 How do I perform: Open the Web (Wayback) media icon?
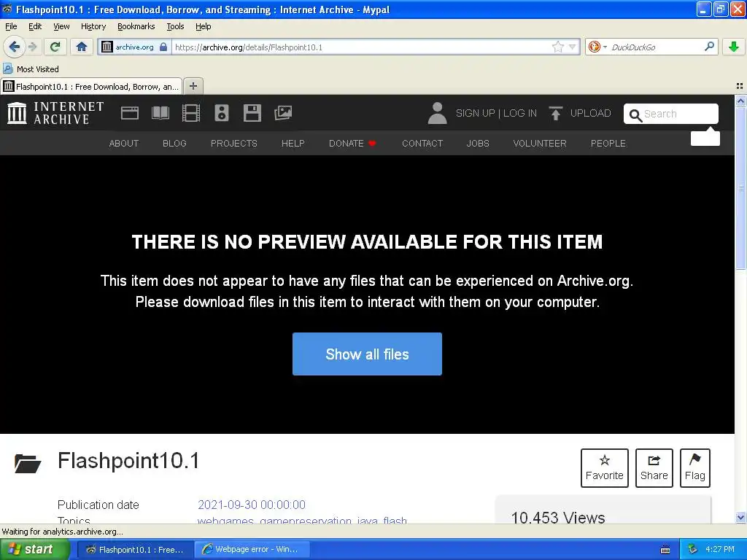pyautogui.click(x=130, y=113)
